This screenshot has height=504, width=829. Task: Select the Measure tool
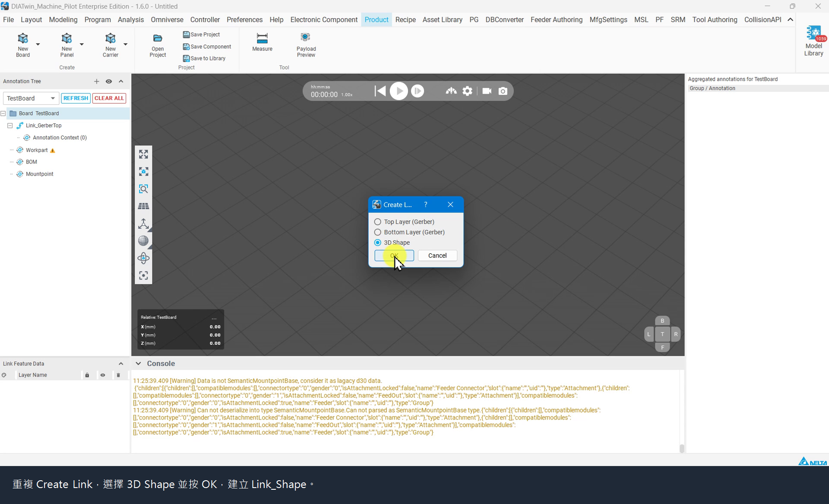(262, 42)
